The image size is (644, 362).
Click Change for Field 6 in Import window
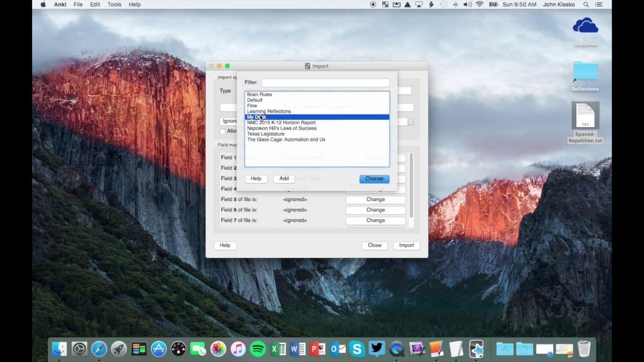click(x=375, y=210)
